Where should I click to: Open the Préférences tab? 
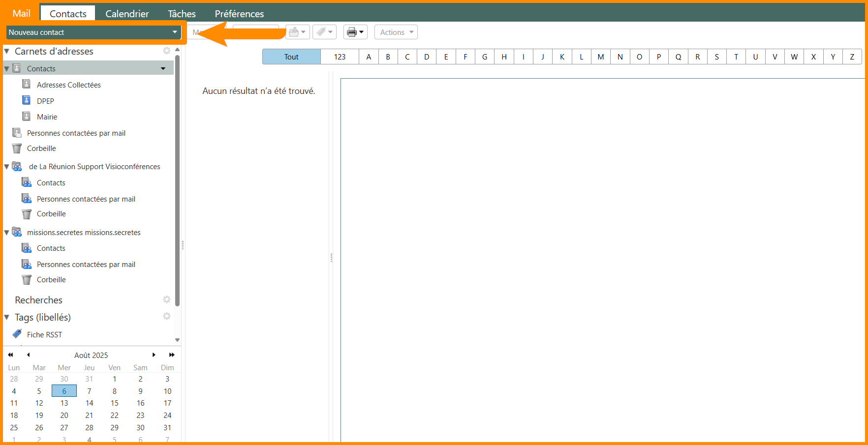pyautogui.click(x=239, y=14)
